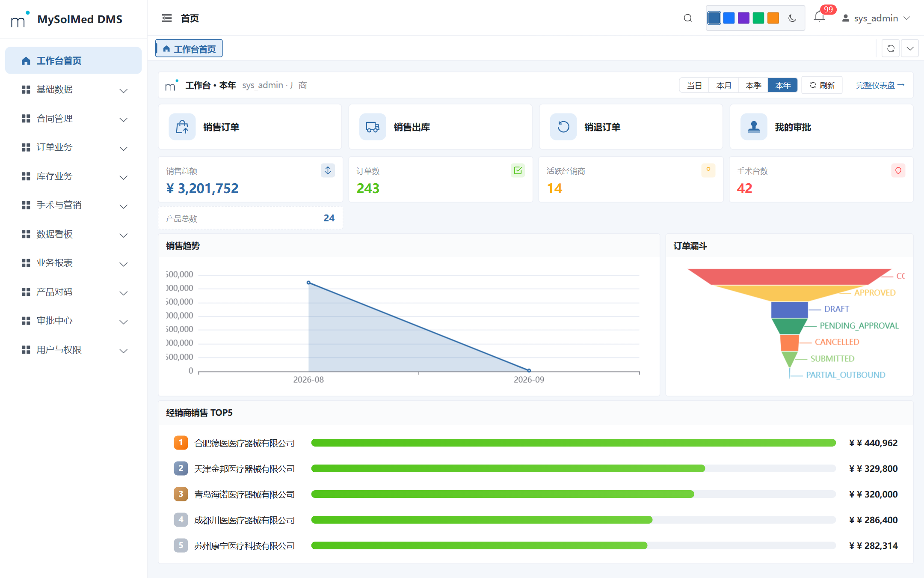
Task: Click the sales outbound truck icon
Action: tap(373, 127)
